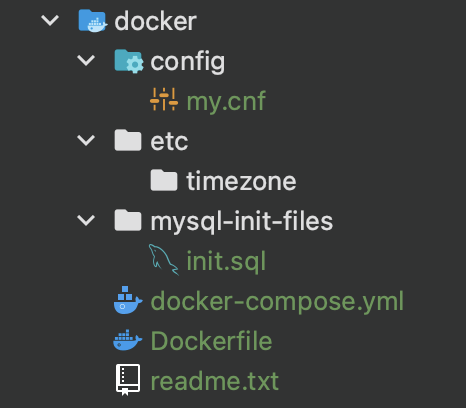Image resolution: width=466 pixels, height=408 pixels.
Task: Select the init.sql file
Action: pos(226,261)
